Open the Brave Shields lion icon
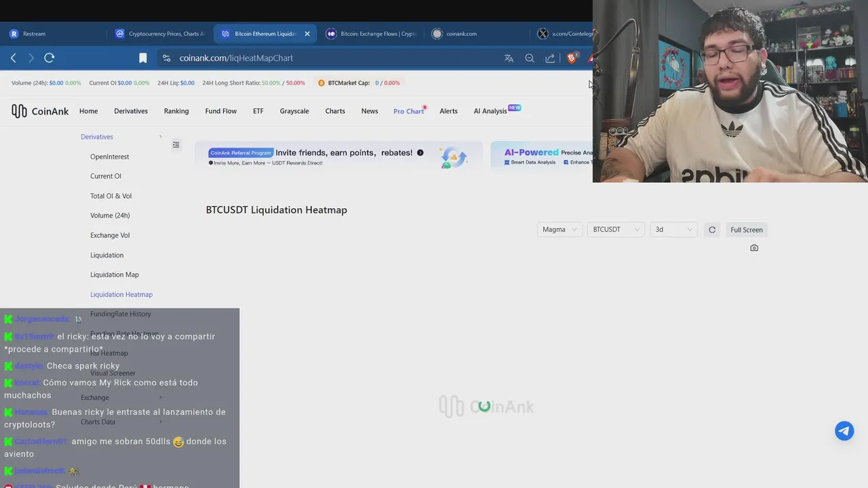868x488 pixels. (572, 58)
